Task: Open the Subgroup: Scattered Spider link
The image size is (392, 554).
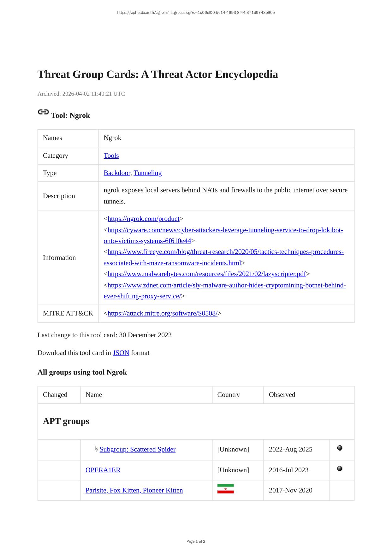Action: pos(137,449)
